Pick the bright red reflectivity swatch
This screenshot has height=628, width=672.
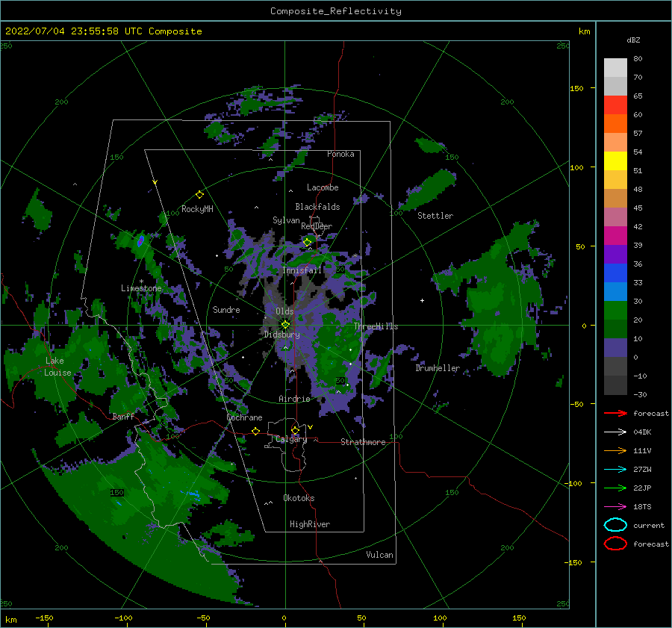click(615, 105)
